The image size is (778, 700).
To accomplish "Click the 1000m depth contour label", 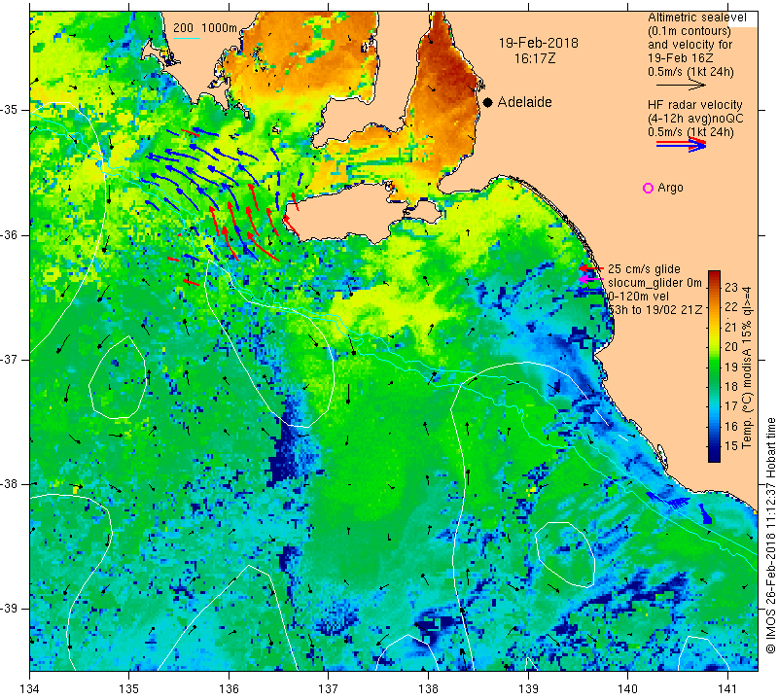I will (x=219, y=28).
